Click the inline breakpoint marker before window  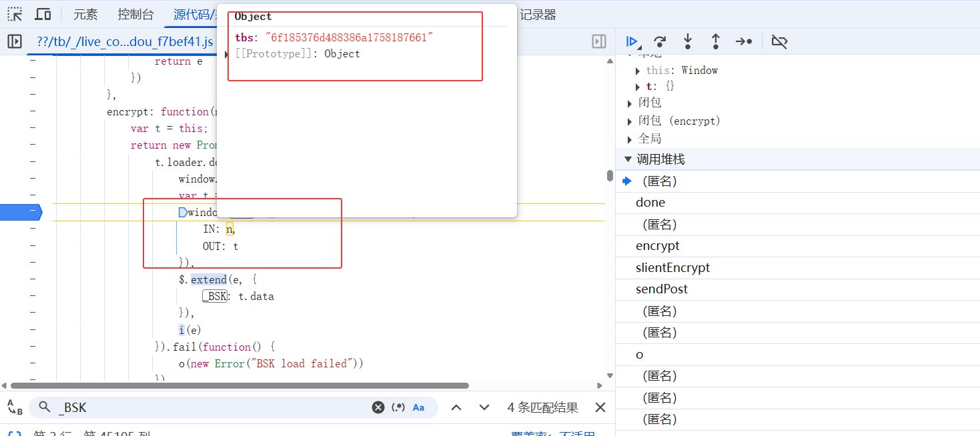[x=182, y=212]
